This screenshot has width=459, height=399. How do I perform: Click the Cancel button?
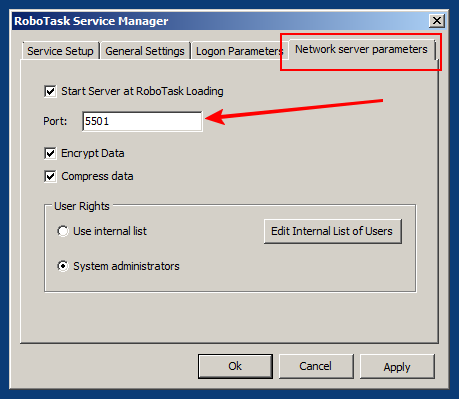[x=316, y=366]
